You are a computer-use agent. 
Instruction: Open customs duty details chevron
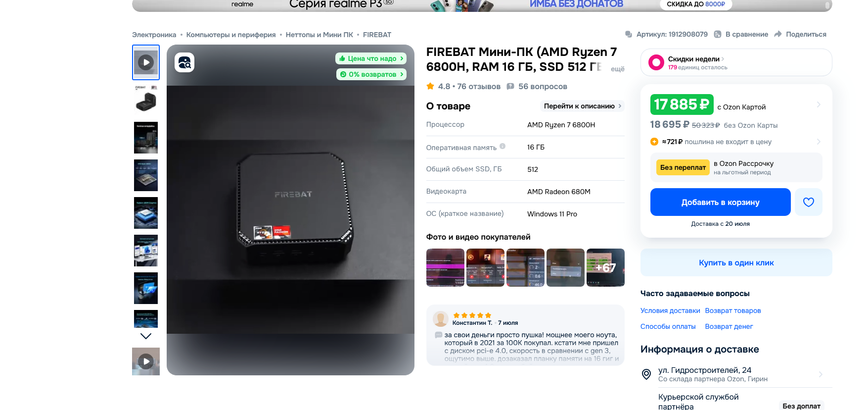point(819,142)
